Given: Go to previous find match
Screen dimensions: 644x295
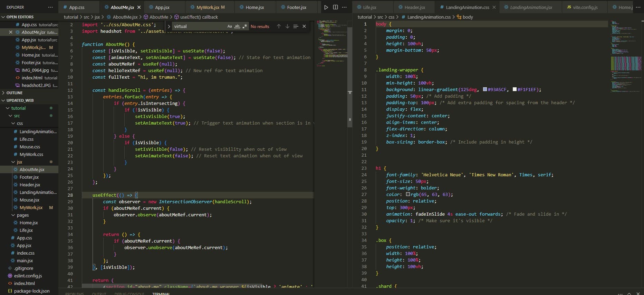Looking at the screenshot, I should click(279, 26).
